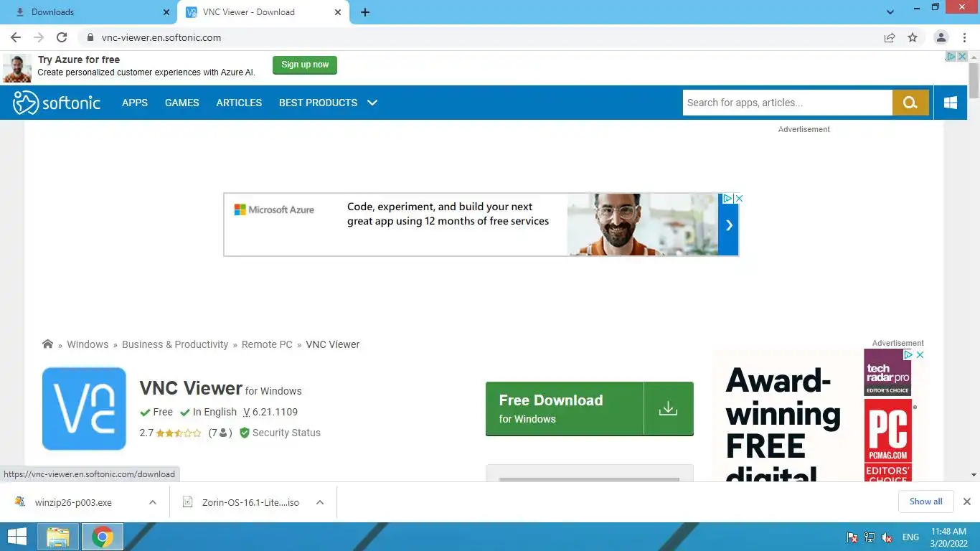The width and height of the screenshot is (980, 551).
Task: Click the star rating for VNC Viewer
Action: 179,433
